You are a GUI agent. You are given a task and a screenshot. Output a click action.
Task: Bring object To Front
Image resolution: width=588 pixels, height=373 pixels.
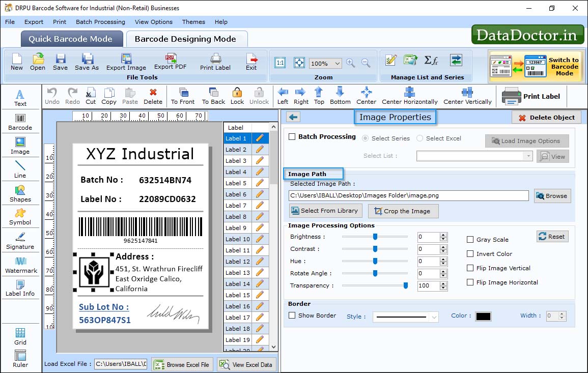tap(183, 96)
